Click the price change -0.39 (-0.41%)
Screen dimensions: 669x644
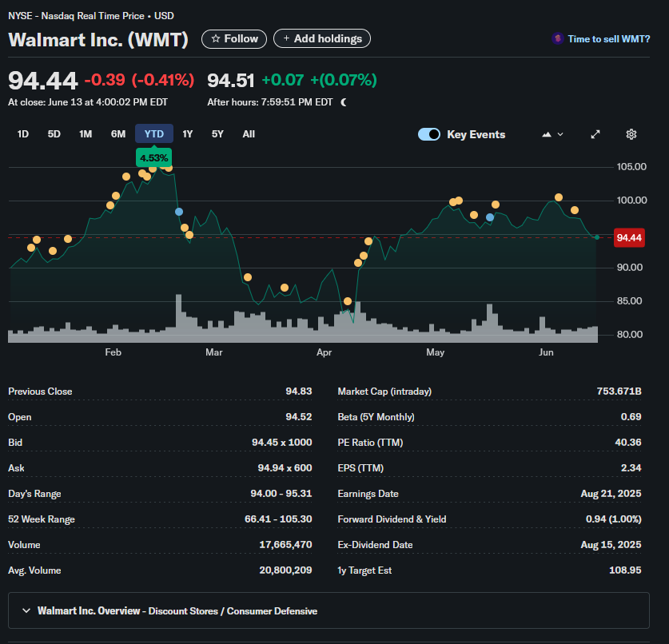click(x=139, y=80)
